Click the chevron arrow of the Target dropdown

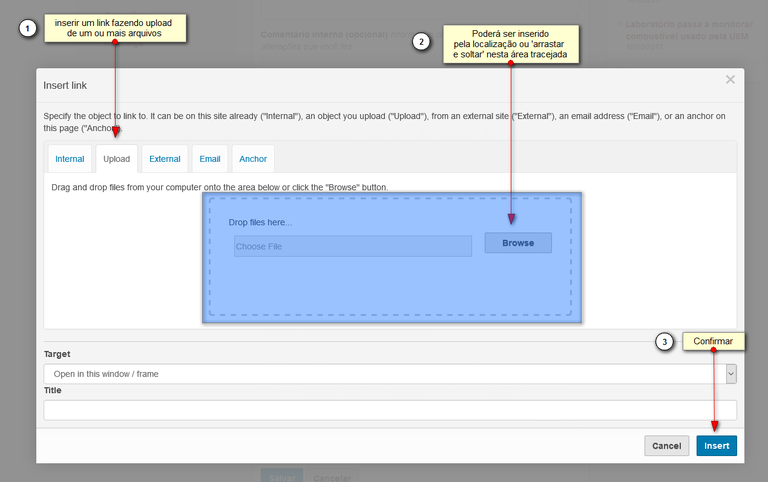coord(731,374)
